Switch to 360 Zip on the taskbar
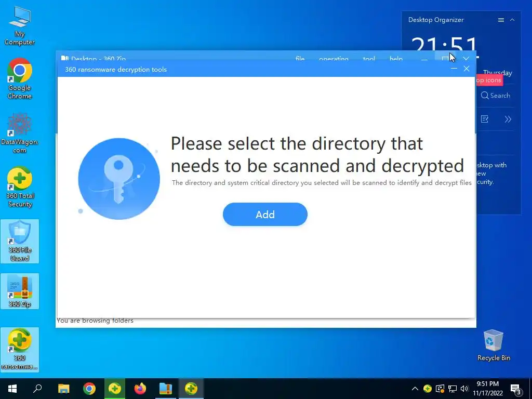The image size is (532, 399). 166,389
